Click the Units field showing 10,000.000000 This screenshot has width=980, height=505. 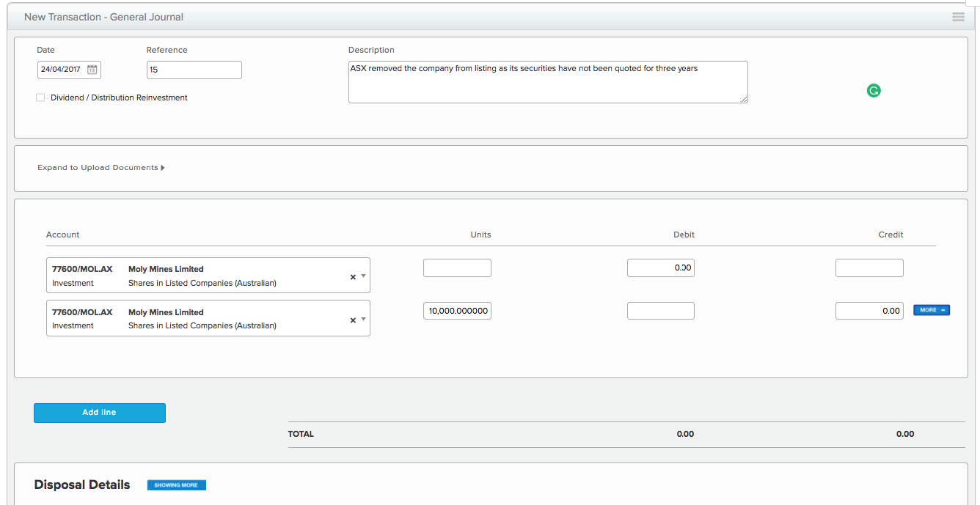[457, 311]
